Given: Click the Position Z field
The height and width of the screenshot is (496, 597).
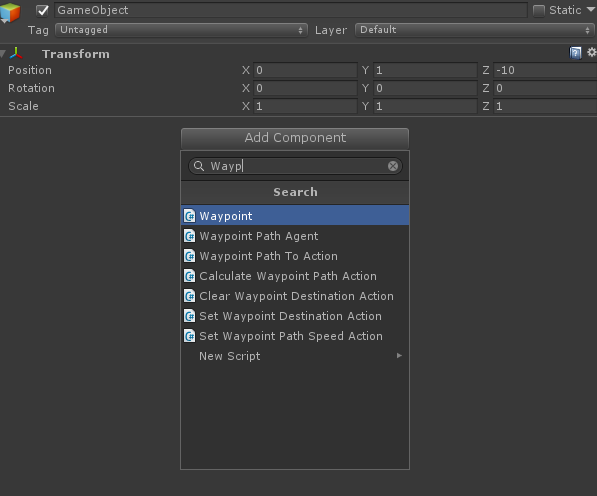Looking at the screenshot, I should [x=545, y=70].
